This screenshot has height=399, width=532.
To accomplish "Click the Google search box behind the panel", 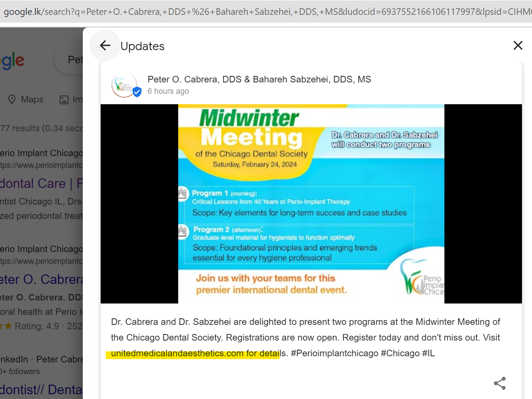I will click(68, 59).
